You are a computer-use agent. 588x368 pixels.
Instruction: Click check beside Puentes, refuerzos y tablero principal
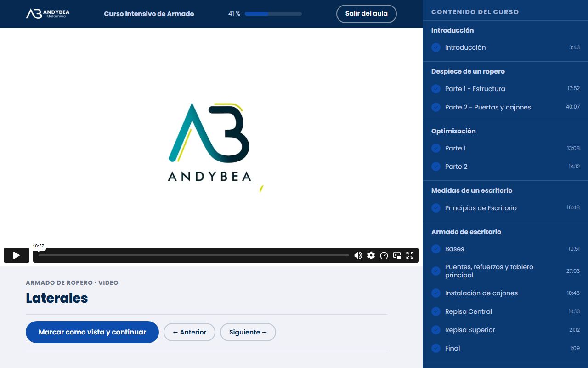[436, 271]
